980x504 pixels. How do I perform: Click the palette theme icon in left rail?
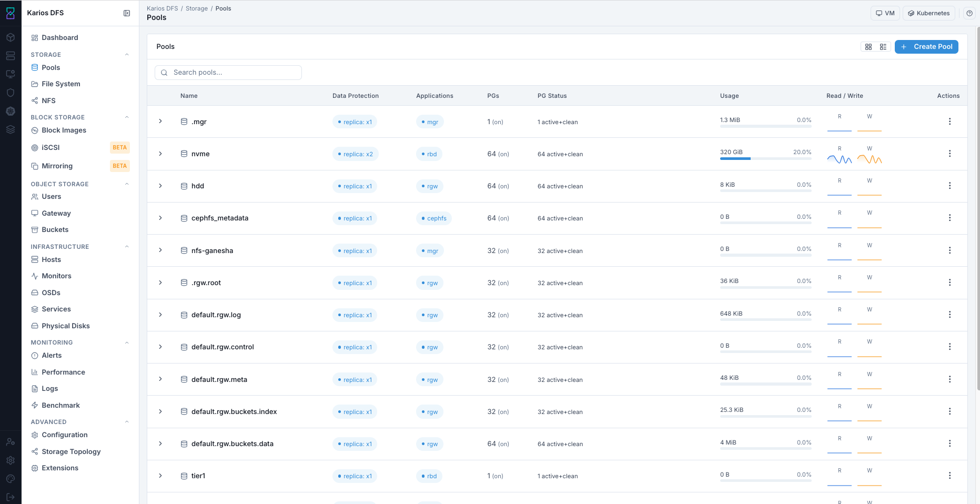point(11,479)
